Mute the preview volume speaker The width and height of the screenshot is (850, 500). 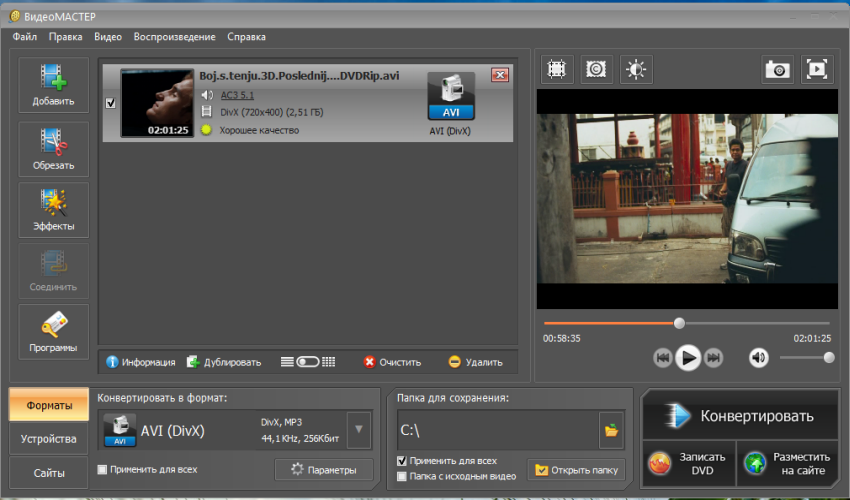coord(758,357)
